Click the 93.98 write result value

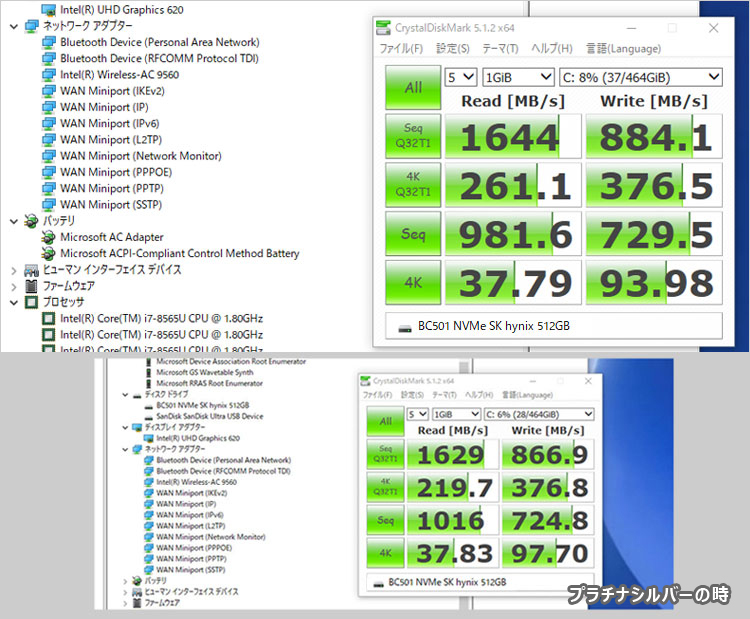click(x=656, y=282)
